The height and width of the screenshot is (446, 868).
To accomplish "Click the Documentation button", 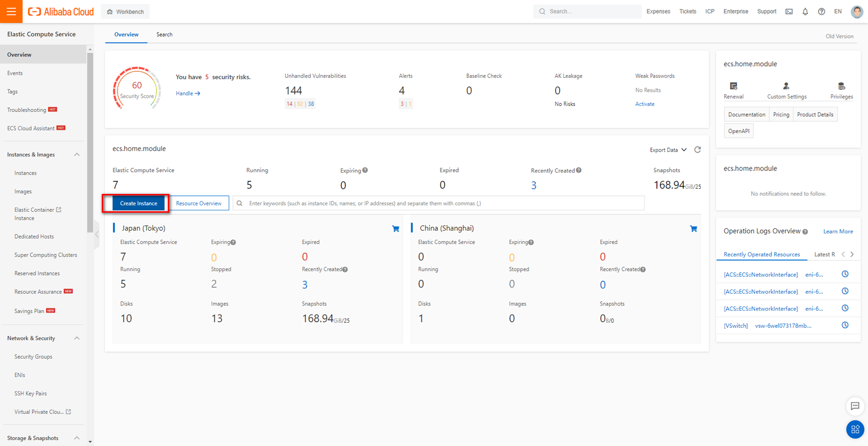I will tap(747, 114).
